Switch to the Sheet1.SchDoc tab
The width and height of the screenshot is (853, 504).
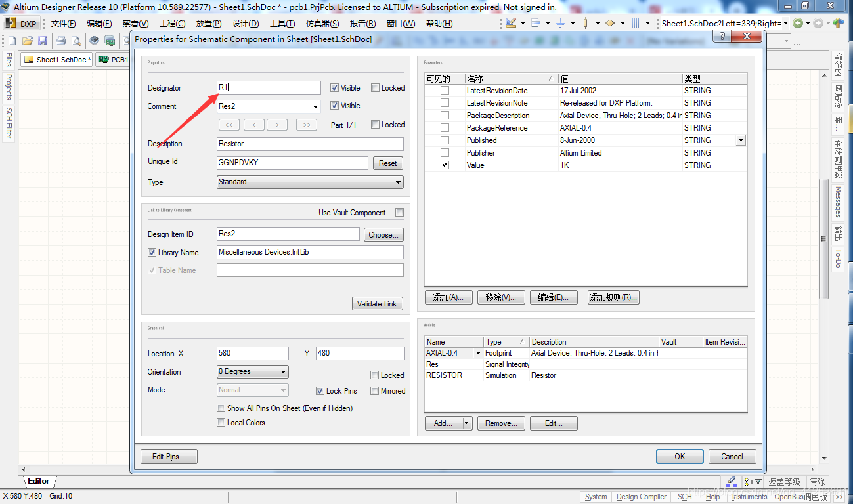(x=57, y=60)
